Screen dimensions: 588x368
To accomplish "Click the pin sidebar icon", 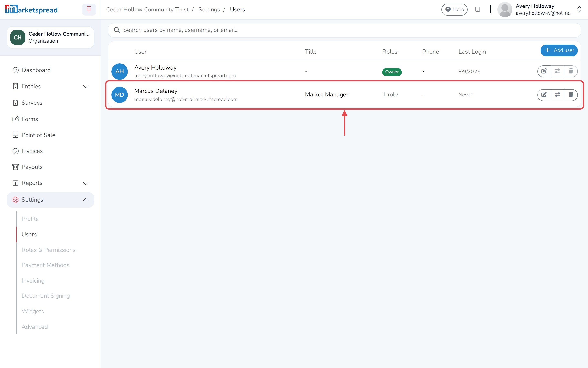I will 89,9.
